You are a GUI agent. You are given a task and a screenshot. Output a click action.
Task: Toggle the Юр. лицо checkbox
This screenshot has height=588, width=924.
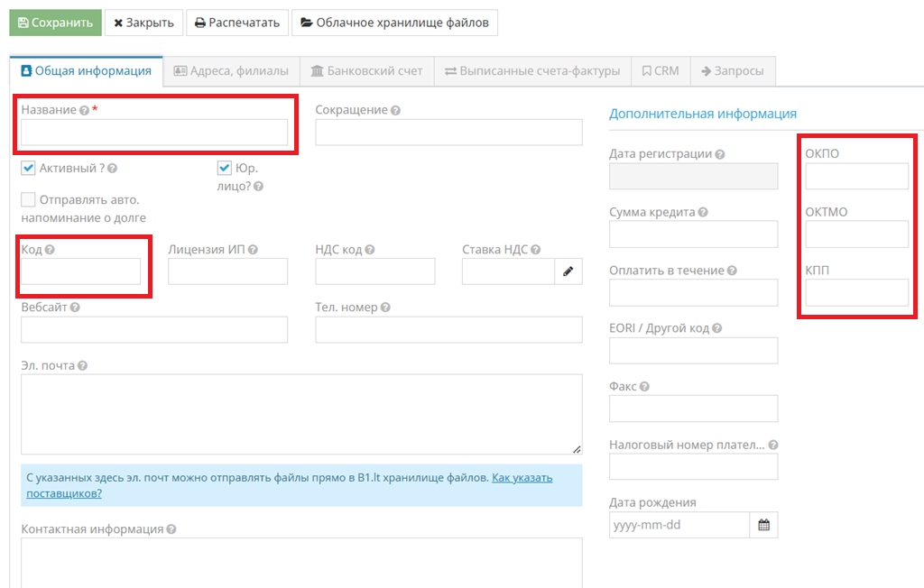(x=225, y=168)
